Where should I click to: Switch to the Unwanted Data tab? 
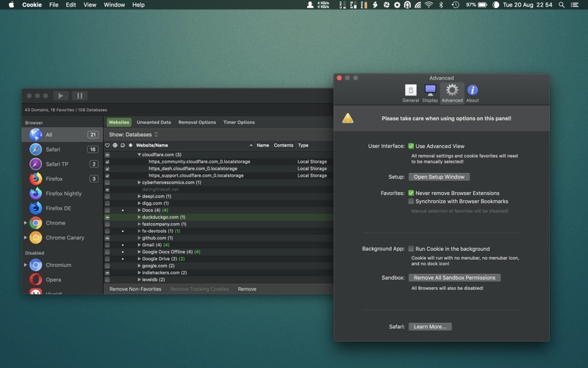point(154,122)
